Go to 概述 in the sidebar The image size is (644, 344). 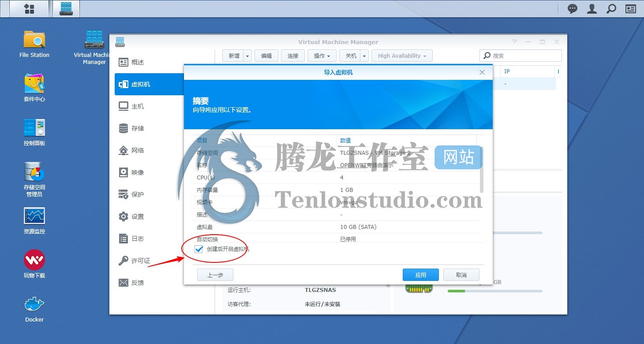coord(149,62)
